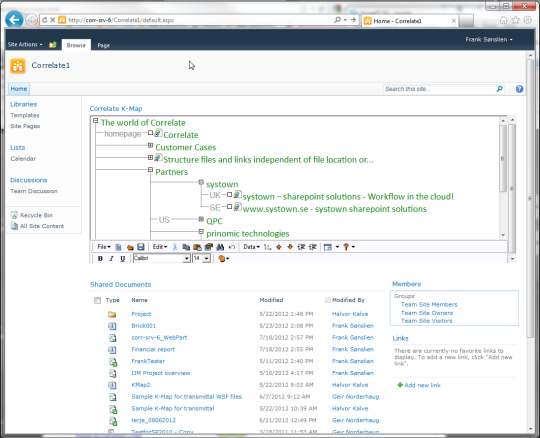The image size is (540, 438).
Task: Click Add new link
Action: pos(422,385)
